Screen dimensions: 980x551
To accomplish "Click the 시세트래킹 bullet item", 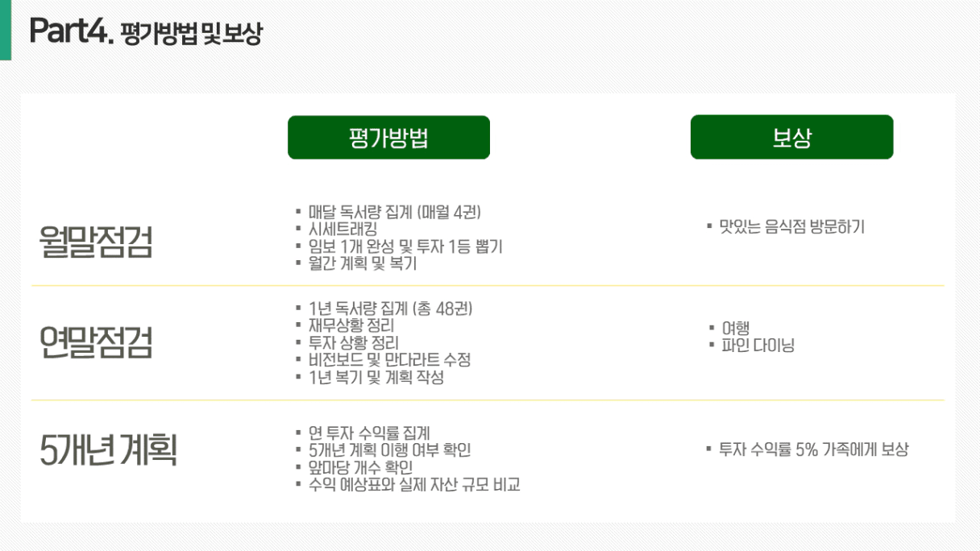I will pyautogui.click(x=342, y=230).
